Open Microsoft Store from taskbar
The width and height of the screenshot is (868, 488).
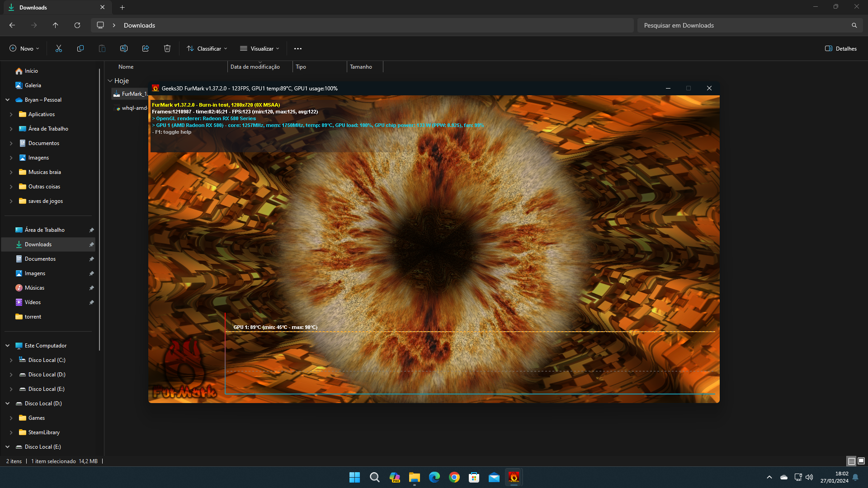click(474, 477)
